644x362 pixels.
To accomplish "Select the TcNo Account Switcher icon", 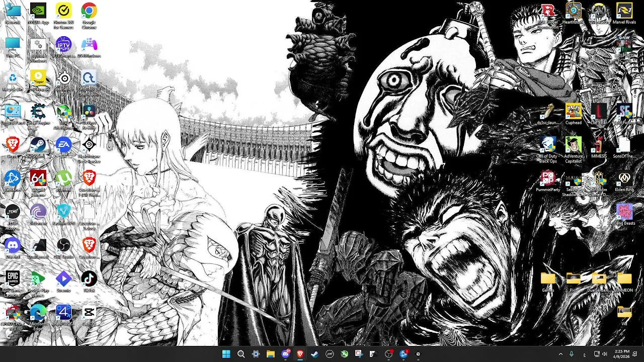I will pos(13,217).
